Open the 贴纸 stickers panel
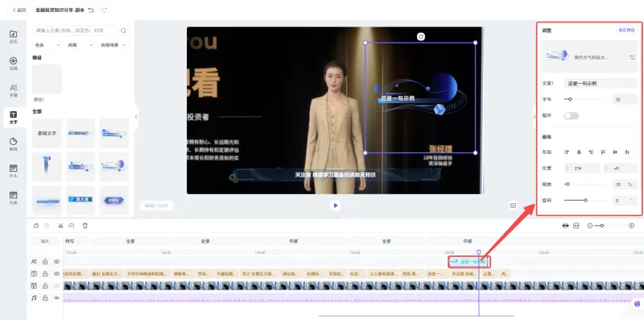Image resolution: width=644 pixels, height=320 pixels. point(14,144)
